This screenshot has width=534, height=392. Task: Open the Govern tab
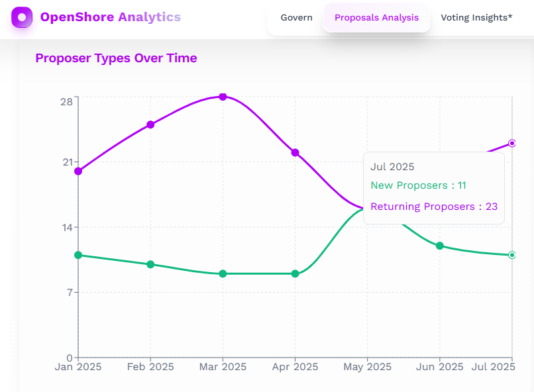pyautogui.click(x=296, y=18)
